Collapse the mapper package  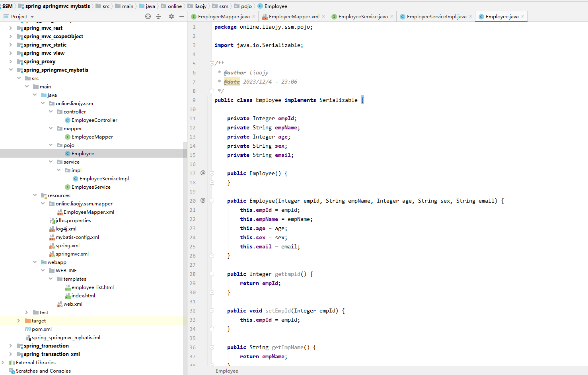tap(51, 128)
